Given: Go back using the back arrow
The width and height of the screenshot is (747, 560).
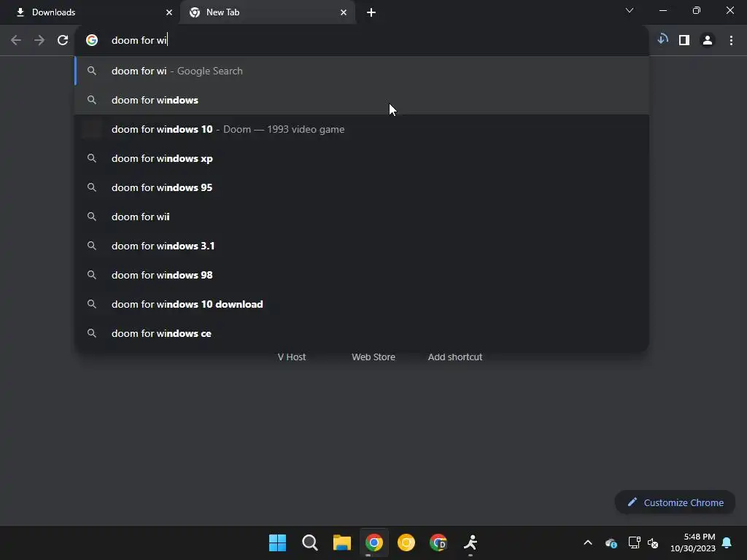Looking at the screenshot, I should point(16,40).
